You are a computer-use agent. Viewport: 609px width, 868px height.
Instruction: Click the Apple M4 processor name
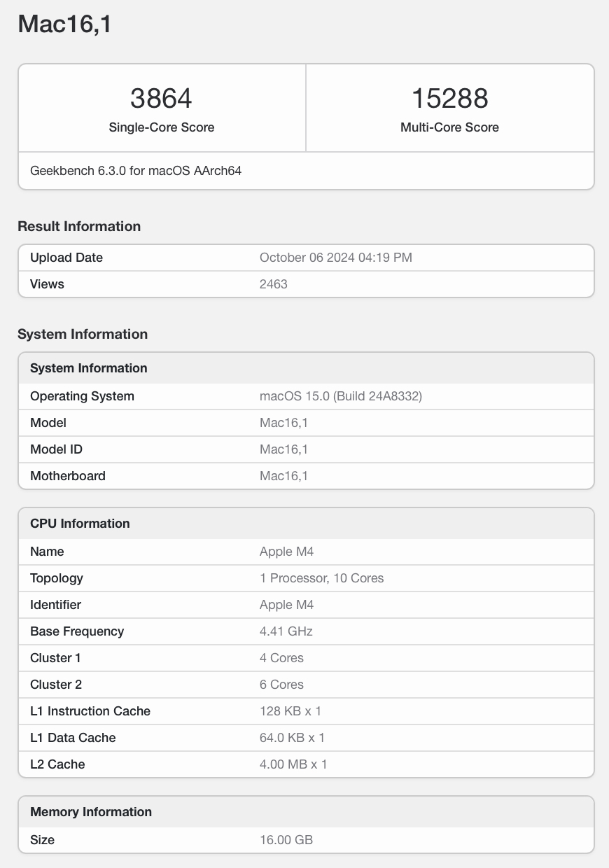click(286, 552)
